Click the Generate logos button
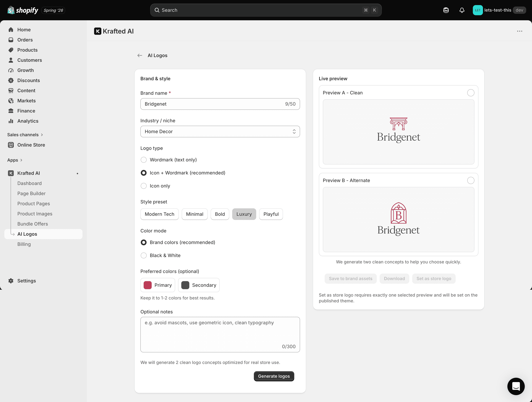 click(x=274, y=376)
